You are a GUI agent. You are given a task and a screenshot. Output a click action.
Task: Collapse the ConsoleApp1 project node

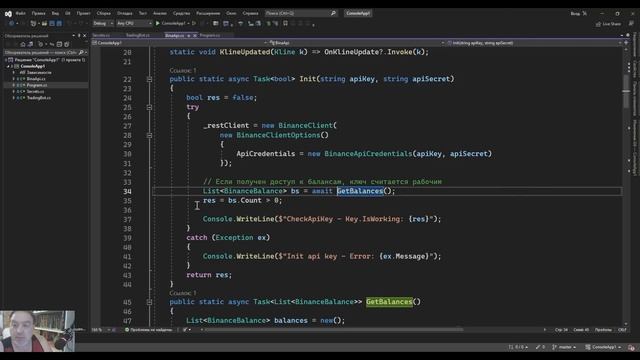pos(8,66)
